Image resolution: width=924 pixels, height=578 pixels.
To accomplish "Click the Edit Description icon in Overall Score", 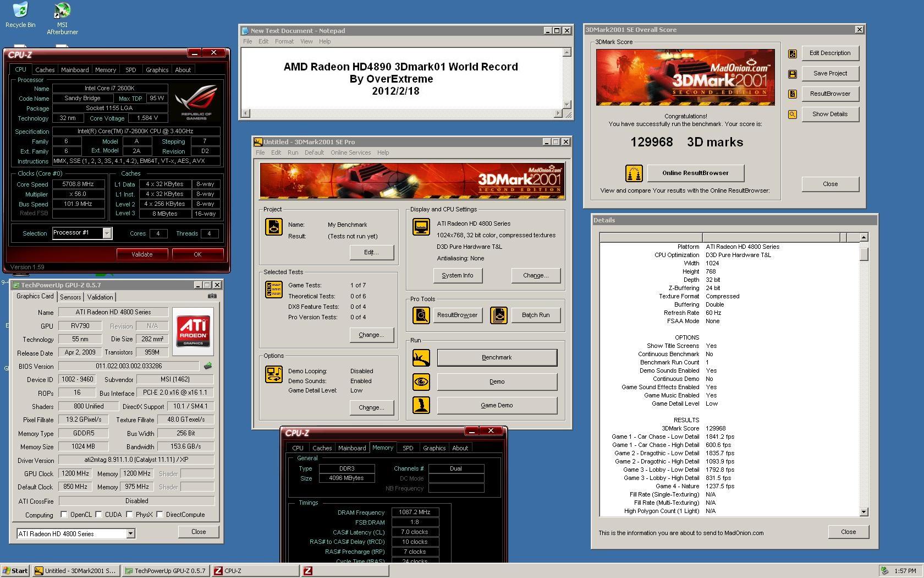I will (x=793, y=53).
